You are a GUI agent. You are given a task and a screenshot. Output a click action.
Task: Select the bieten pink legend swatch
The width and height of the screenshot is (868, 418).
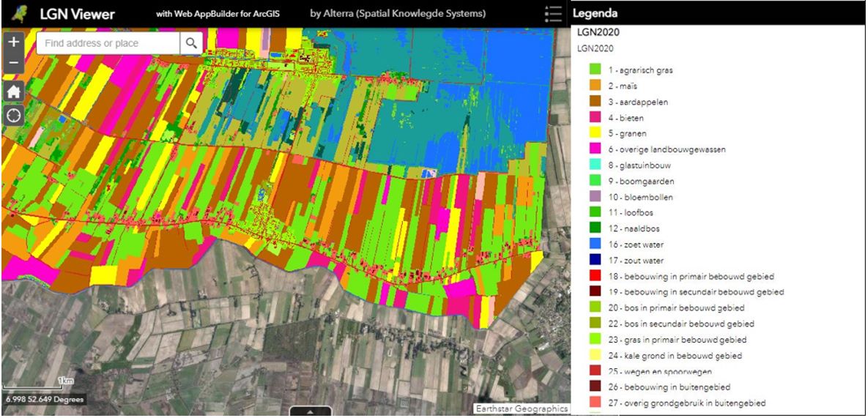[x=596, y=118]
